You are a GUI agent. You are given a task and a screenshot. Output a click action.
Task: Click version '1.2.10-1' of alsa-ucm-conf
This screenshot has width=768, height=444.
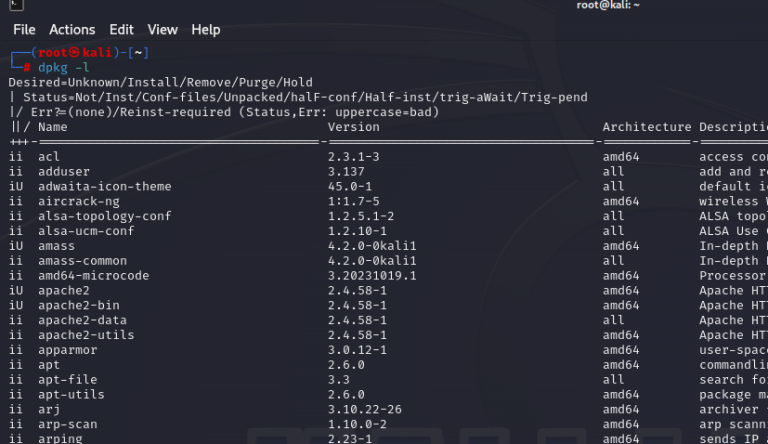[357, 231]
